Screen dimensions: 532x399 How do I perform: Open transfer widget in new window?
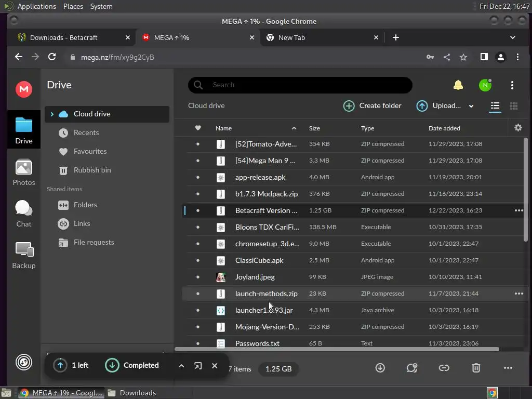[x=198, y=366]
